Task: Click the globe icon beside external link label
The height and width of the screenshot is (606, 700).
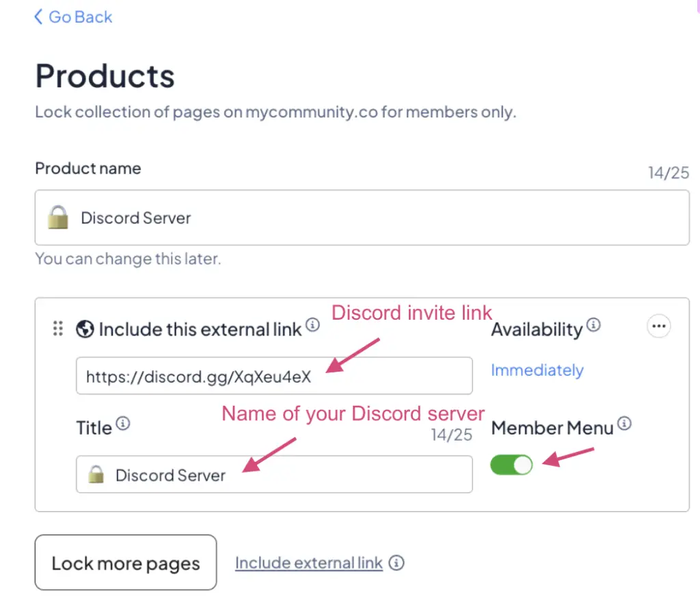Action: [x=85, y=329]
